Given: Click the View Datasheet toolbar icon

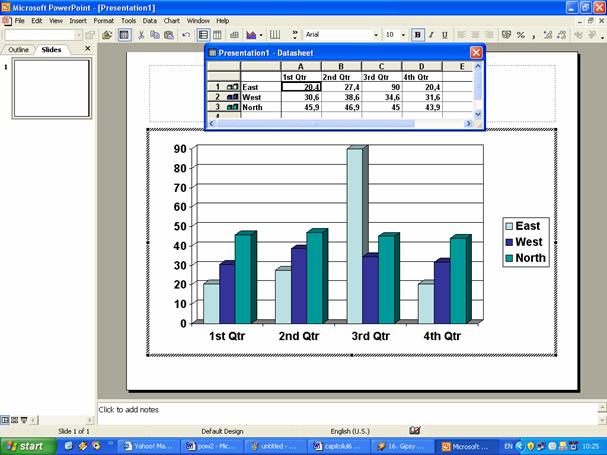Looking at the screenshot, I should click(x=124, y=35).
